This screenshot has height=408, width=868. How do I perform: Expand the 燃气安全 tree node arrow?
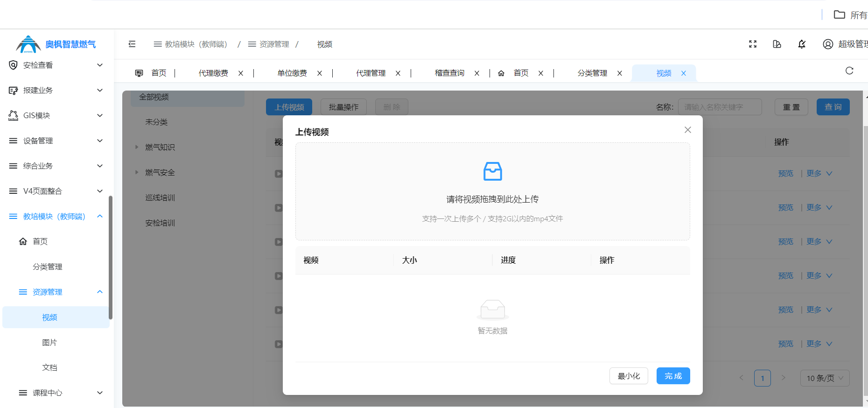click(137, 172)
